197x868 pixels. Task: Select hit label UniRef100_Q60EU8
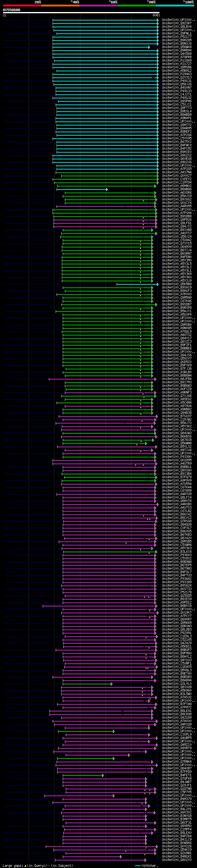coord(177,159)
